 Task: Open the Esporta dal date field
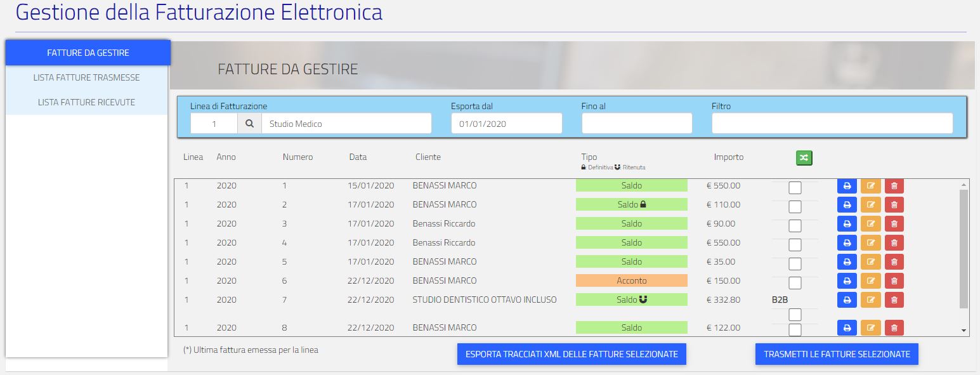tap(506, 122)
